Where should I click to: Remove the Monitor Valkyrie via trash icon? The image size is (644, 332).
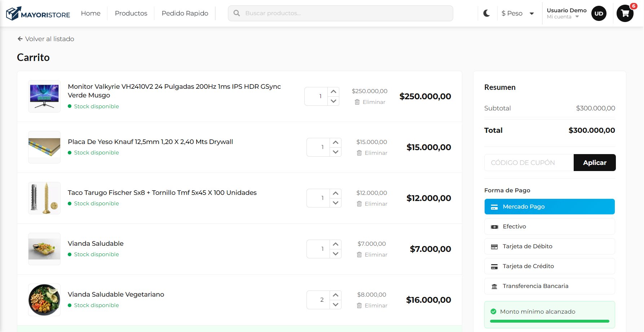(357, 102)
